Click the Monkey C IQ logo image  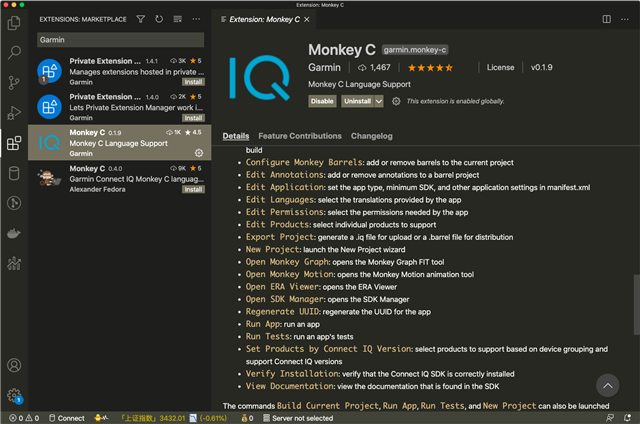pyautogui.click(x=260, y=78)
